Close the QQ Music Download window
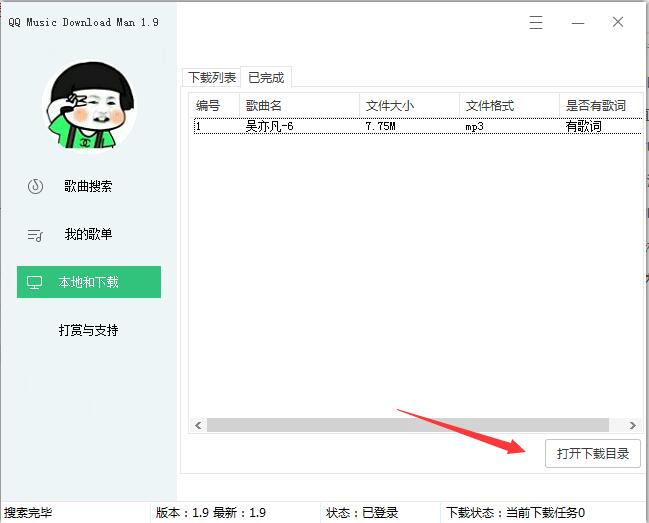649x523 pixels. pyautogui.click(x=618, y=22)
